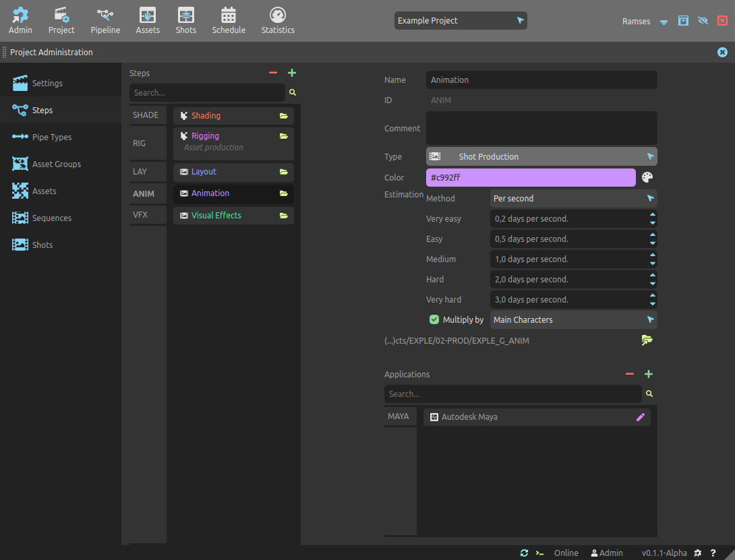Edit the Autodesk Maya application entry
Viewport: 735px width, 560px height.
641,417
